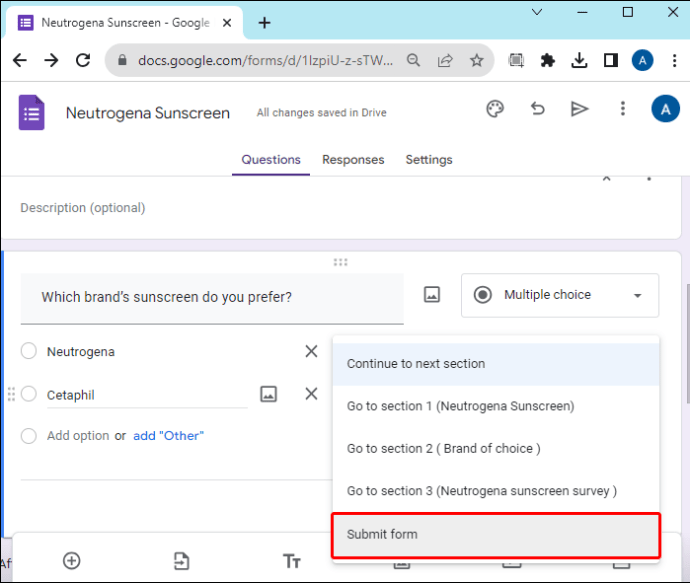Add title and description icon
Image resolution: width=690 pixels, height=583 pixels.
[291, 561]
